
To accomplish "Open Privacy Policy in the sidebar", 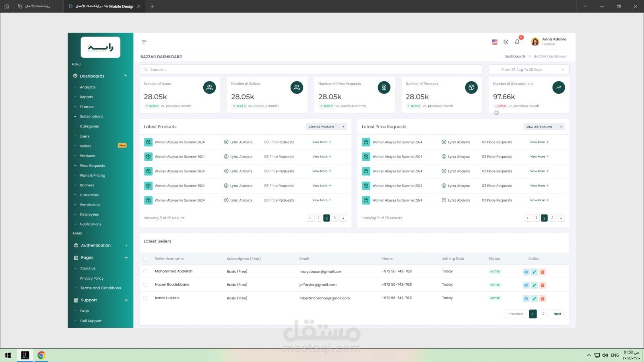I will (x=92, y=278).
